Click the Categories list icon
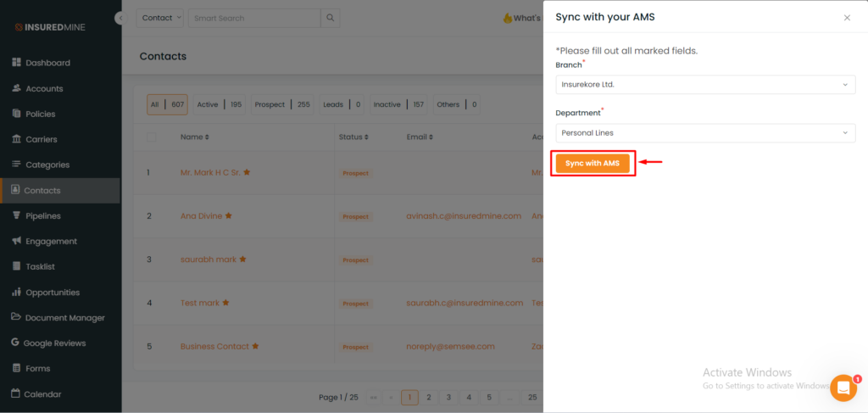The image size is (868, 413). coord(16,165)
